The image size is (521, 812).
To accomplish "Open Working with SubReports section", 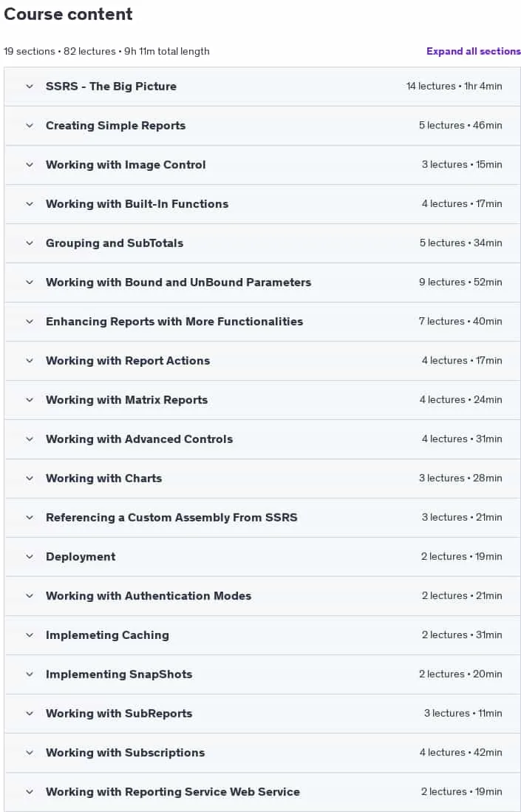I will [262, 714].
